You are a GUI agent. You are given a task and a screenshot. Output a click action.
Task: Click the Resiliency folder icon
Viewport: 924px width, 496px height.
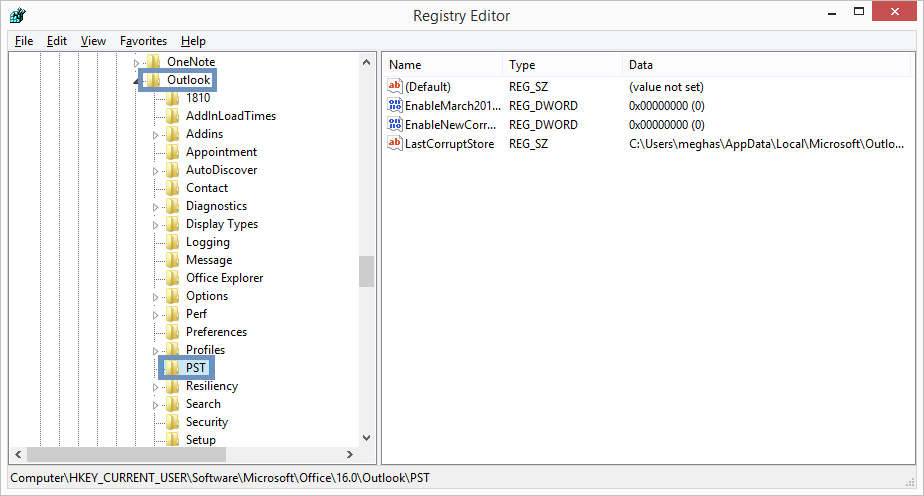[173, 386]
